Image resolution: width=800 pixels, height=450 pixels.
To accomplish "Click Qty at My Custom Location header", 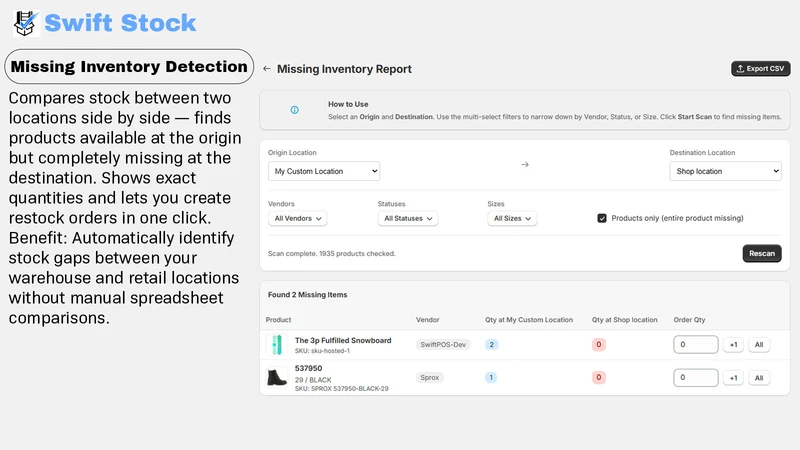I will 529,320.
